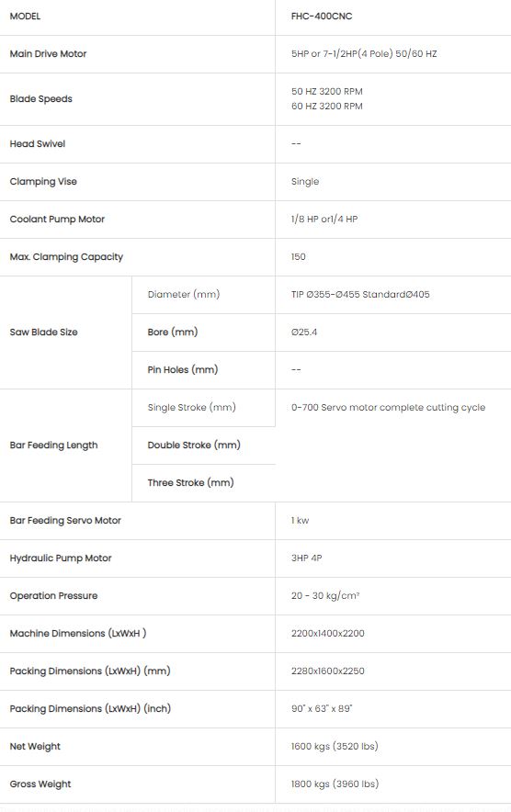Image resolution: width=511 pixels, height=812 pixels.
Task: Select the 0-700 Servo motor cutting cycle text
Action: pyautogui.click(x=388, y=408)
